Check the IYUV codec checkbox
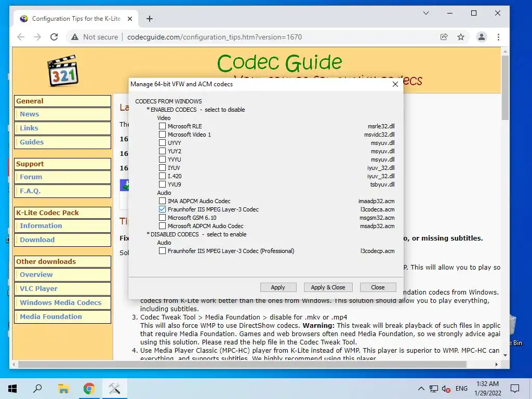 (162, 168)
